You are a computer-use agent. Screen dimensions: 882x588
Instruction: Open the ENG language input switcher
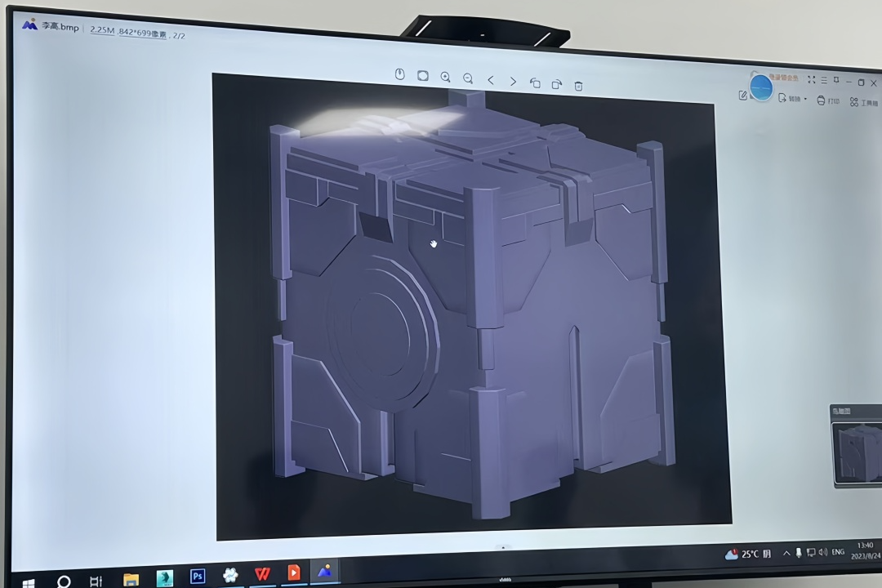[837, 552]
